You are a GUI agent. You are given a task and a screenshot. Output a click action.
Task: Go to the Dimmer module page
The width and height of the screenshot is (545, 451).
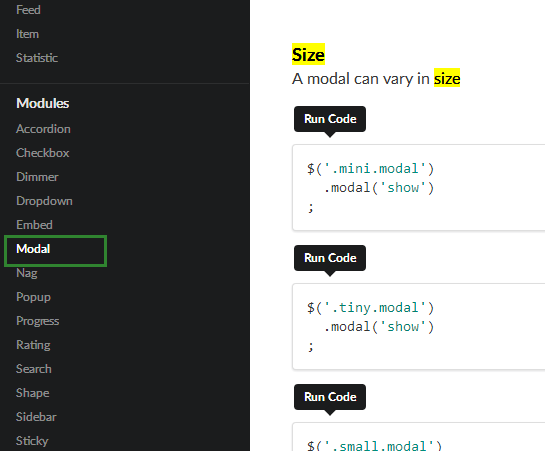tap(37, 177)
